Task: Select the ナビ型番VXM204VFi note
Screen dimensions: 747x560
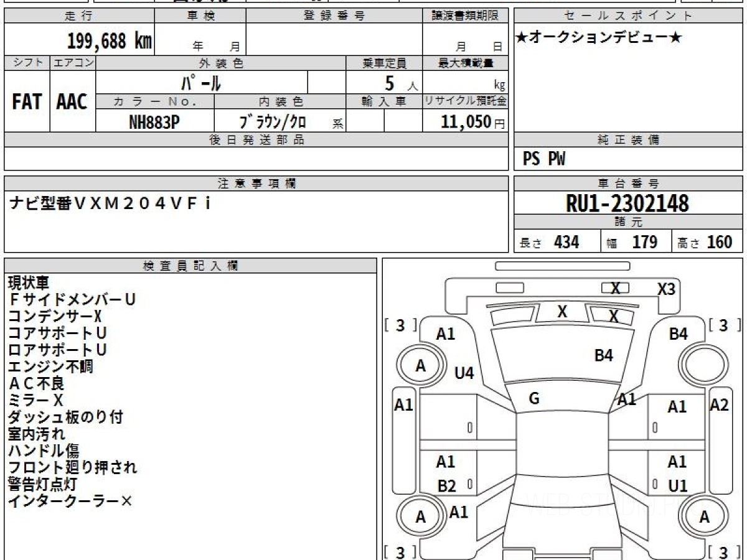Action: (110, 203)
